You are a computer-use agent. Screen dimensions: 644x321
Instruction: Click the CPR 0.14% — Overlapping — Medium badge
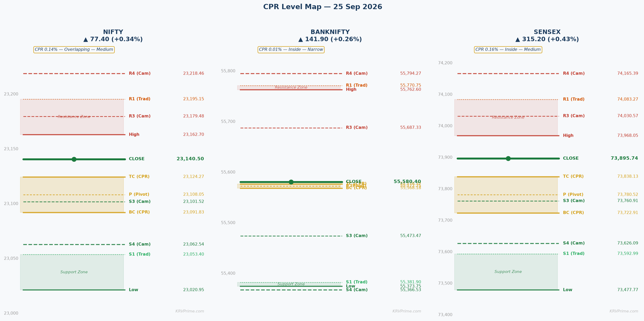point(74,50)
